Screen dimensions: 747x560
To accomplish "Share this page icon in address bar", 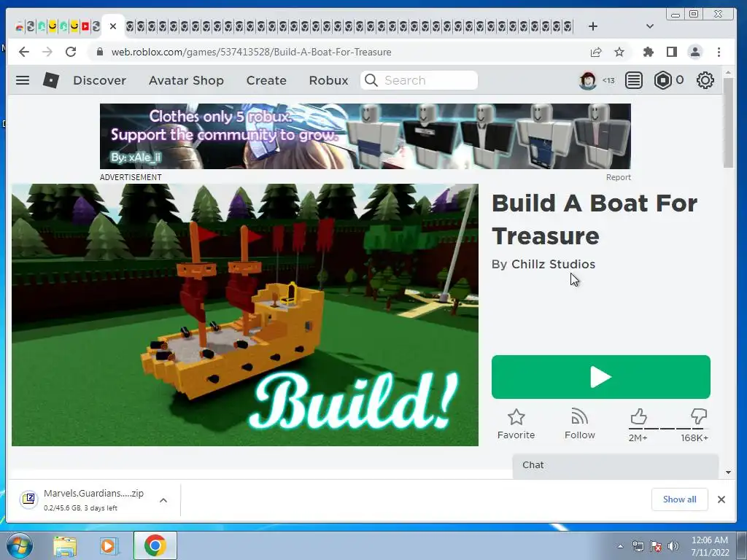I will [x=595, y=52].
